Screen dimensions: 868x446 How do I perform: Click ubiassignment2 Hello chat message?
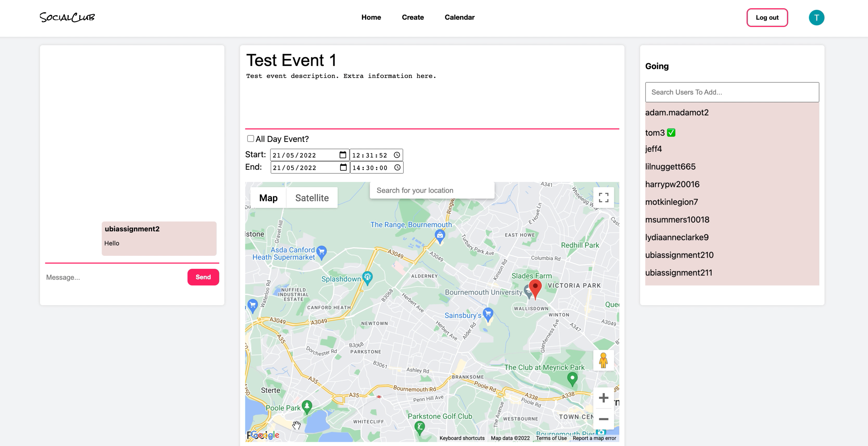click(x=159, y=238)
